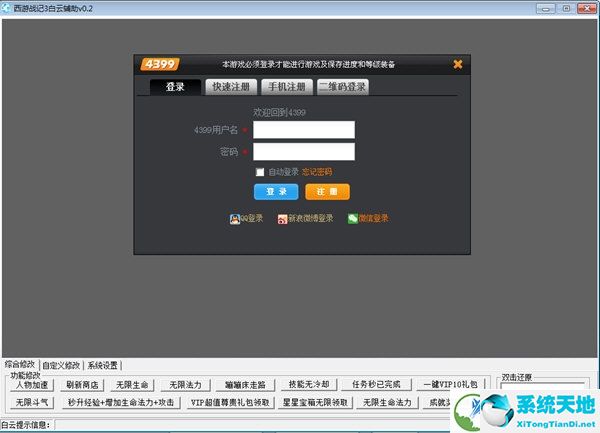
Task: Maximize the 西游战记3白云辅助 window
Action: [566, 8]
